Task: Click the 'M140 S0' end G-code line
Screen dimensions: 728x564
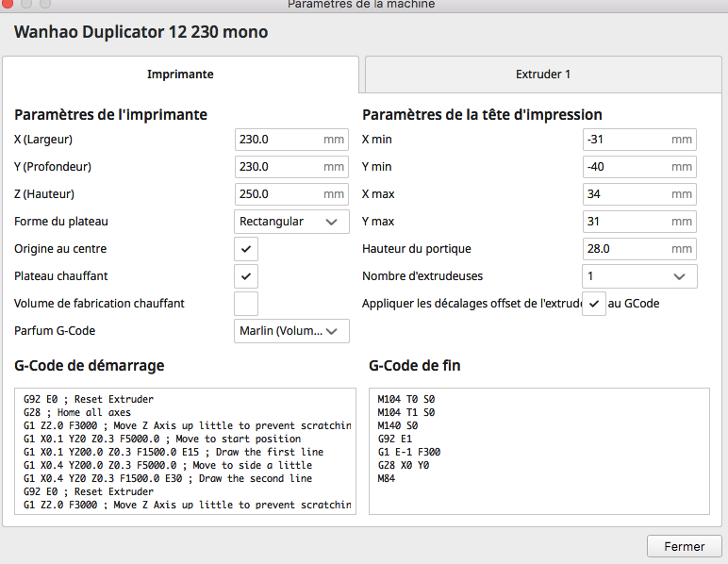Action: (397, 425)
